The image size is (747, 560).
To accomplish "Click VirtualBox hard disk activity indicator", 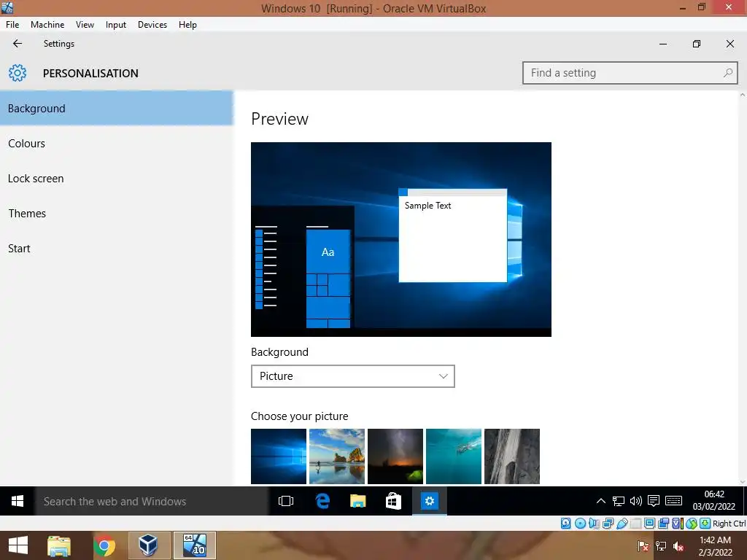I will click(x=565, y=524).
